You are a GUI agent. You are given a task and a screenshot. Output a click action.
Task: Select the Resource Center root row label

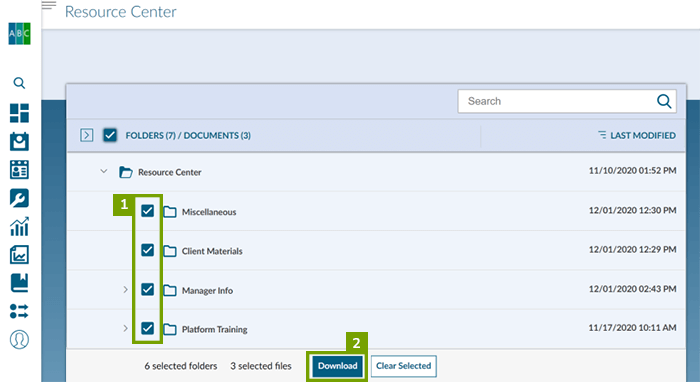170,172
